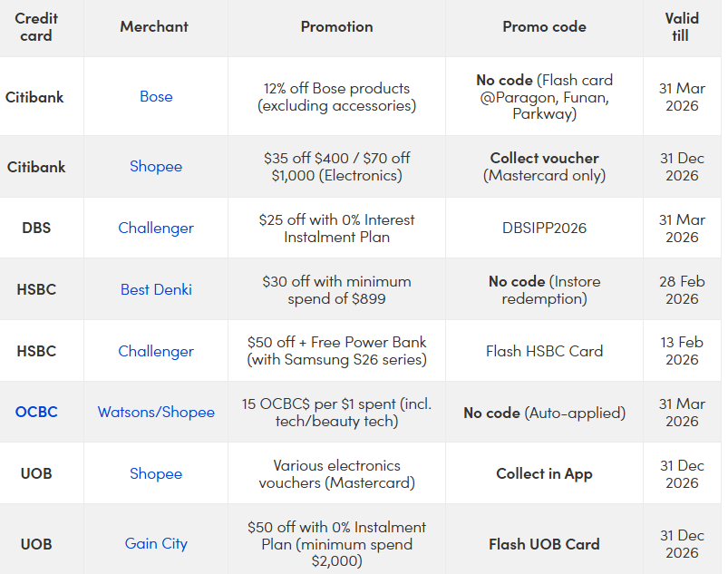Follow the Best Denki merchant link
728x574 pixels.
tap(156, 289)
